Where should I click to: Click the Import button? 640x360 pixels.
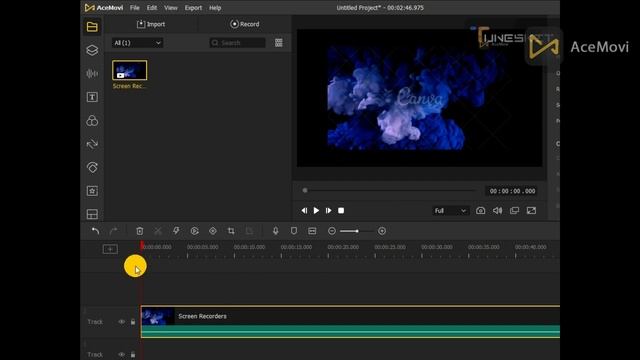tap(151, 24)
